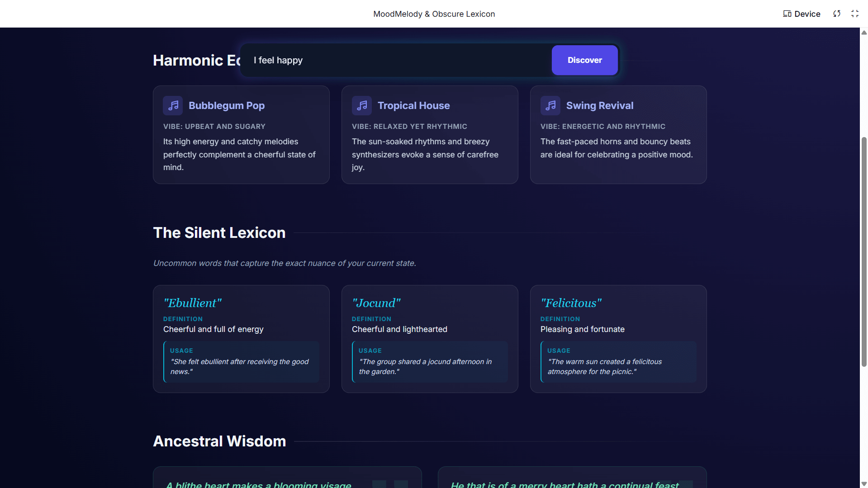Click the merry heart proverb card
868x488 pixels.
572,478
